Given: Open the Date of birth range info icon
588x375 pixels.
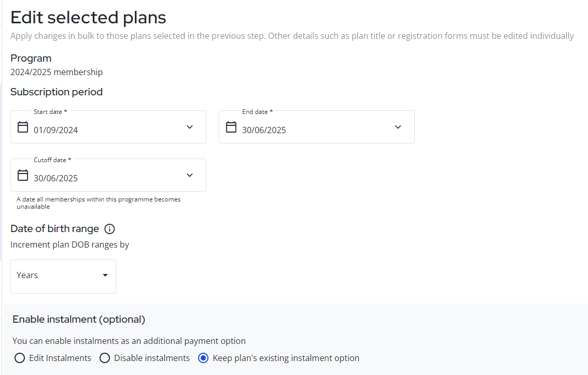Looking at the screenshot, I should click(109, 229).
